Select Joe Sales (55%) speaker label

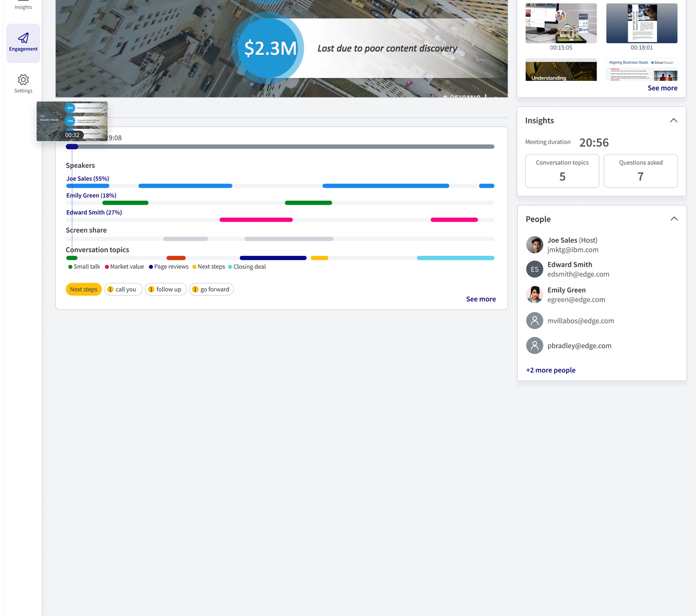[88, 179]
